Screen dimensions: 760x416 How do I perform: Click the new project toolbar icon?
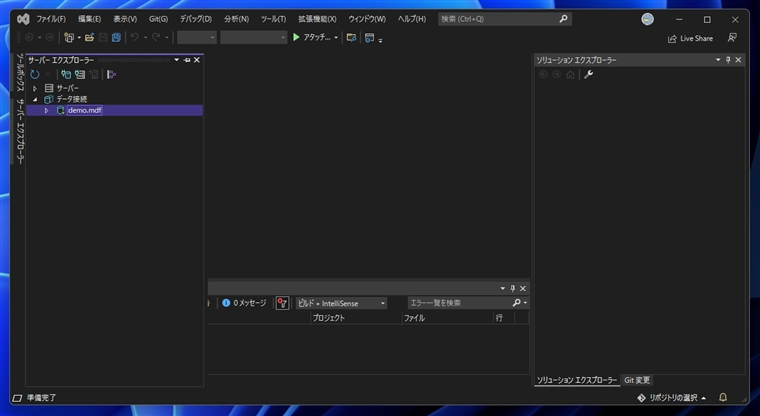pos(69,37)
